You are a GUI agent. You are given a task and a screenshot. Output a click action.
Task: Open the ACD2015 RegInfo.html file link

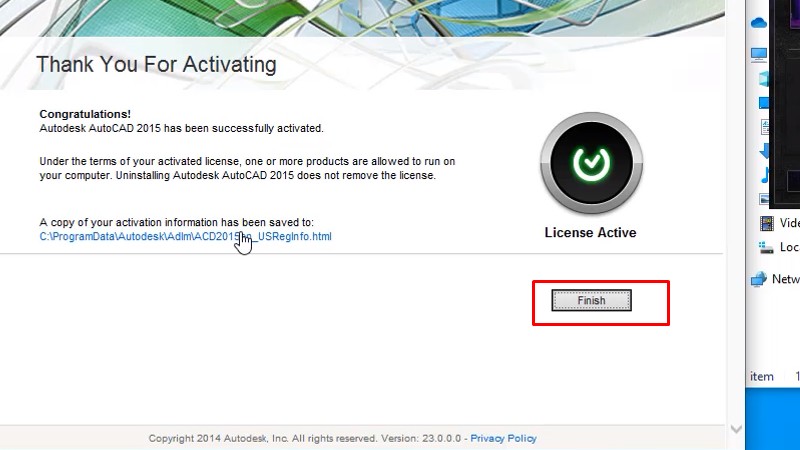[x=185, y=237]
